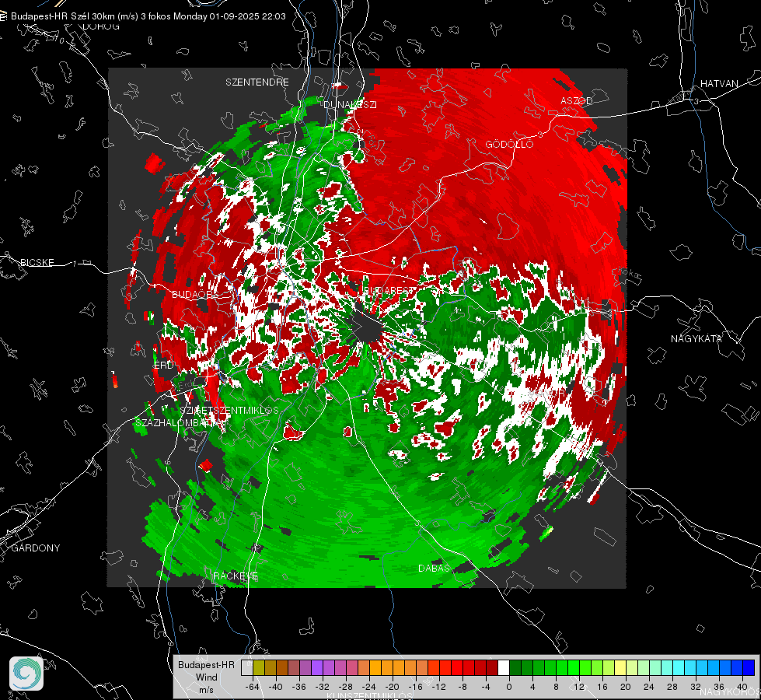Click the -24 legend scale value
The height and width of the screenshot is (700, 761).
[369, 687]
